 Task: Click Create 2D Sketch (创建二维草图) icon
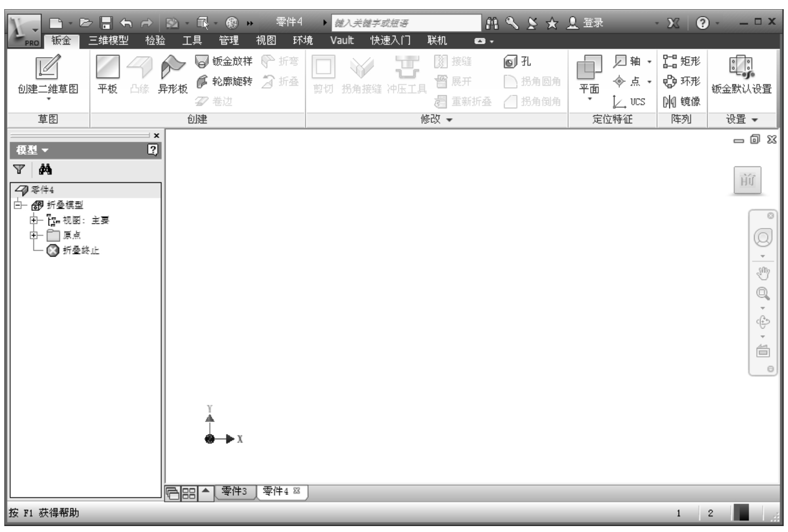tap(47, 68)
